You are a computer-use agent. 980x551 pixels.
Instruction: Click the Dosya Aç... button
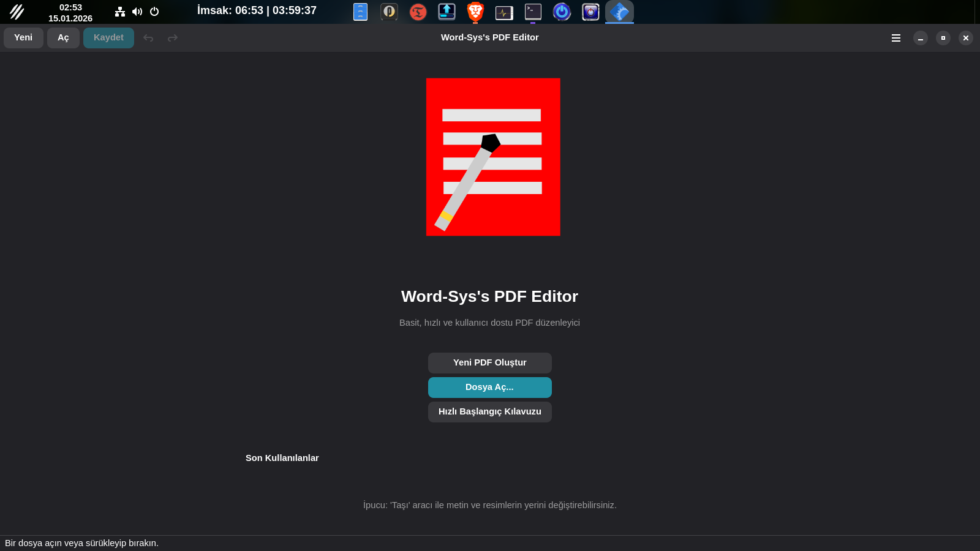[x=489, y=388]
